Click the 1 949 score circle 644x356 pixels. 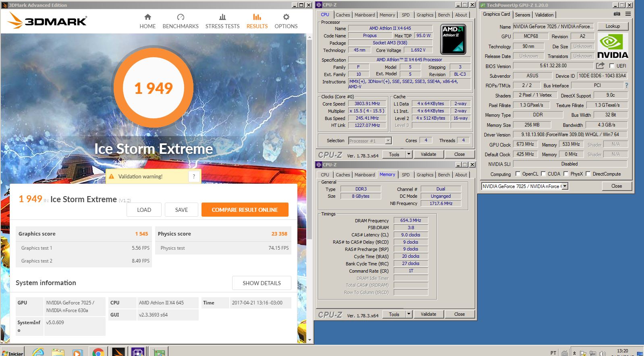(154, 88)
